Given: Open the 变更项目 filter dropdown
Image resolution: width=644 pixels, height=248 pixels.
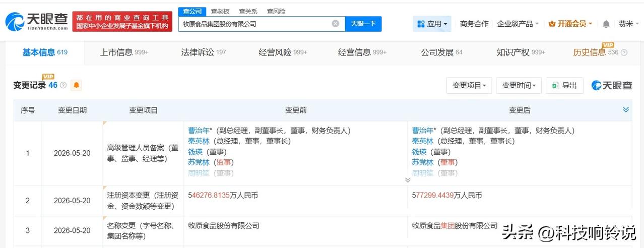Looking at the screenshot, I should point(469,85).
